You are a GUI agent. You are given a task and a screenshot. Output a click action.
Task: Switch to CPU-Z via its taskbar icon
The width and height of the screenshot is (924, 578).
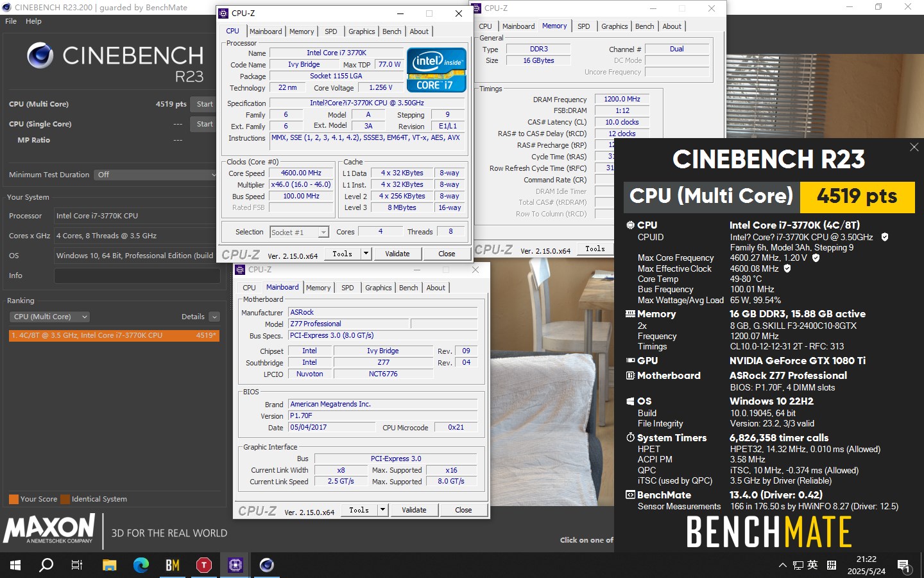click(235, 565)
